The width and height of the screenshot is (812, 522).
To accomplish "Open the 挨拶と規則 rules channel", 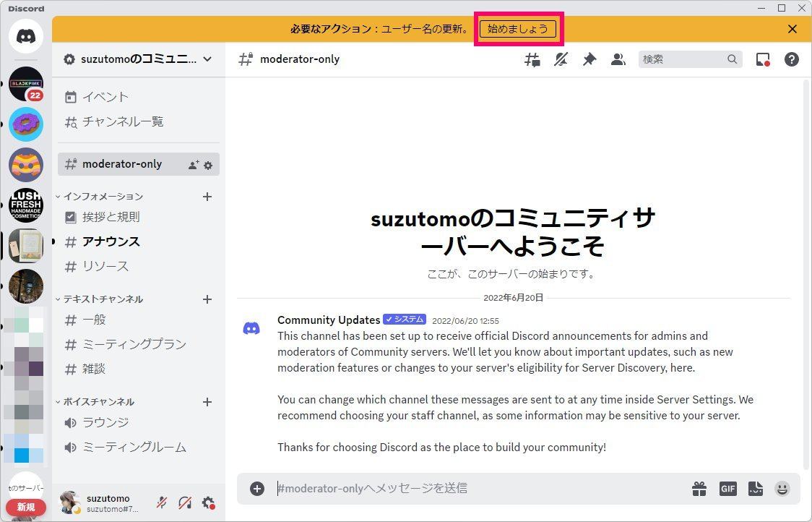I will [x=139, y=217].
